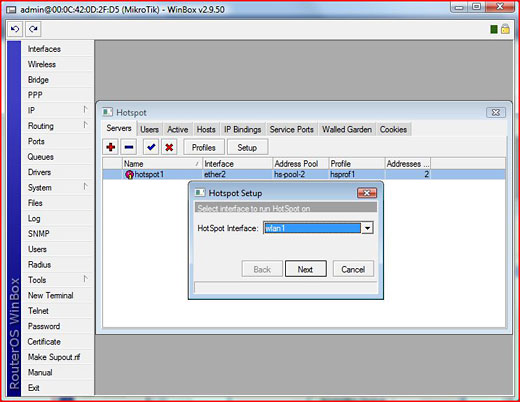Click the Redo arrow icon

click(x=33, y=29)
